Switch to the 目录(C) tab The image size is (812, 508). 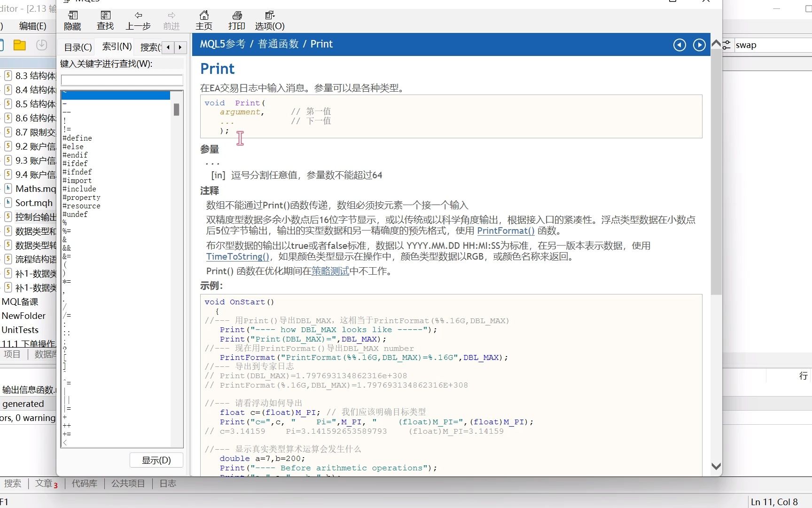[78, 47]
